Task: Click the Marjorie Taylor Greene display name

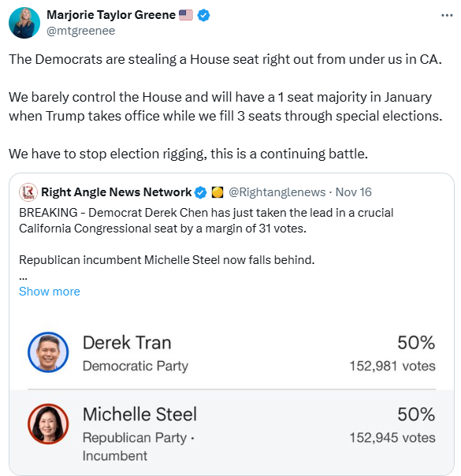Action: pyautogui.click(x=111, y=14)
